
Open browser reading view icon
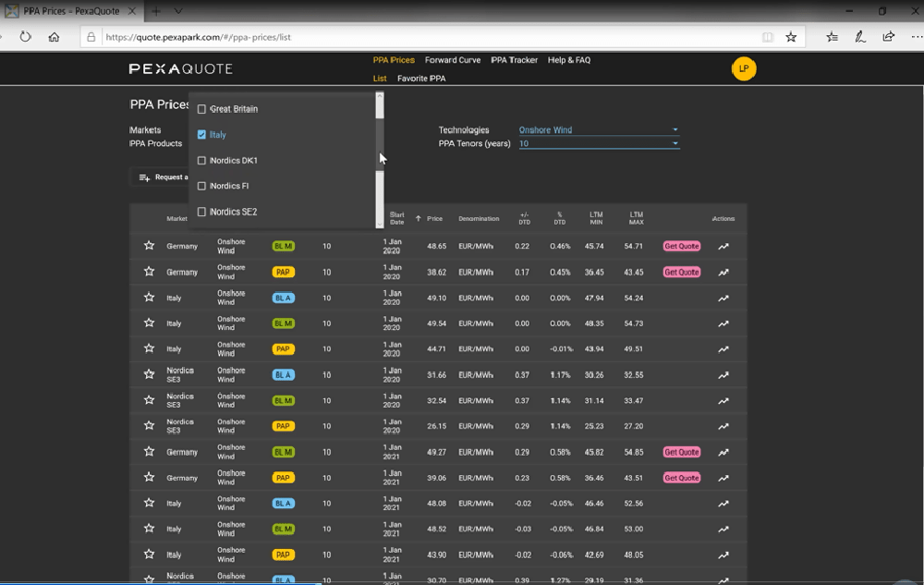767,37
